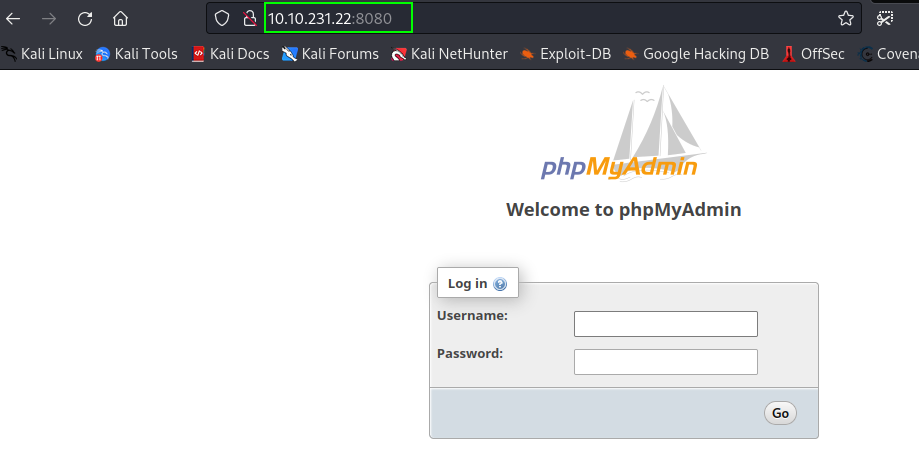Image resolution: width=919 pixels, height=476 pixels.
Task: Click the URL address 10.10.231.22:8080
Action: click(x=330, y=18)
